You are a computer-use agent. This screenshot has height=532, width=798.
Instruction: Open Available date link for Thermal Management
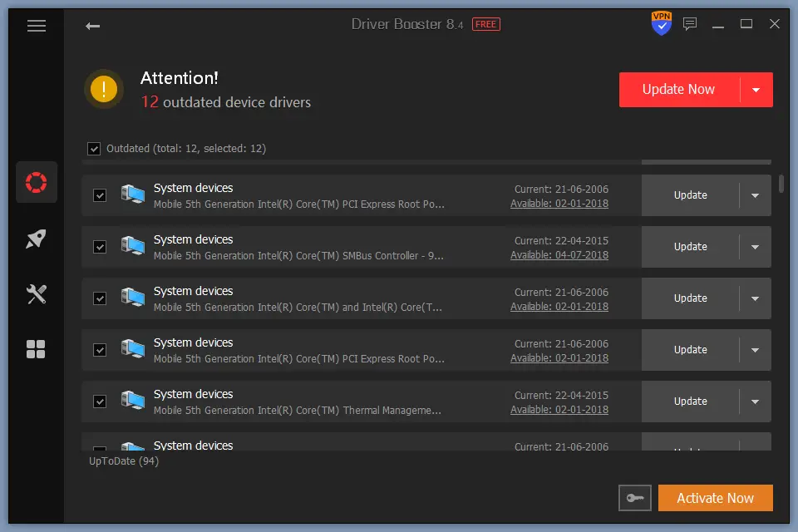pos(559,410)
